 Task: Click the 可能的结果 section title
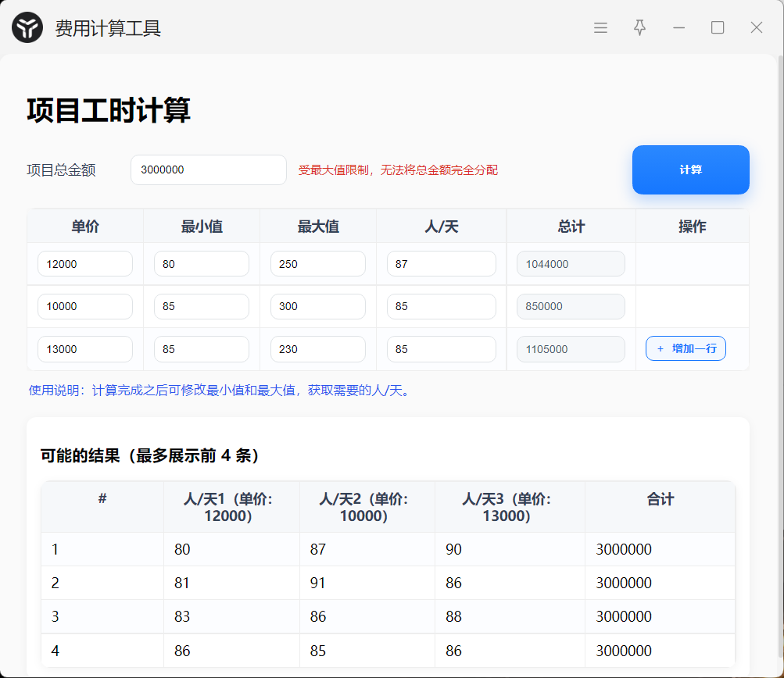tap(150, 455)
